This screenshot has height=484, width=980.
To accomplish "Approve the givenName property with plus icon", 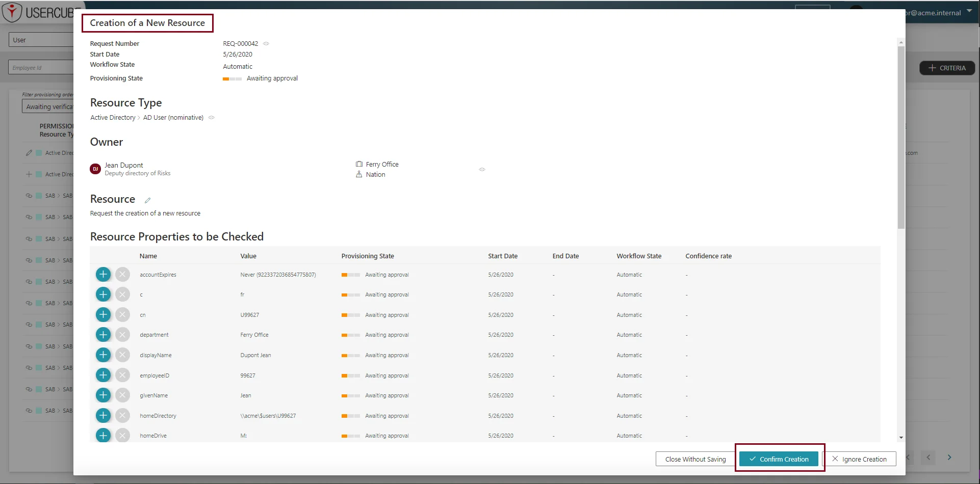I will 103,395.
